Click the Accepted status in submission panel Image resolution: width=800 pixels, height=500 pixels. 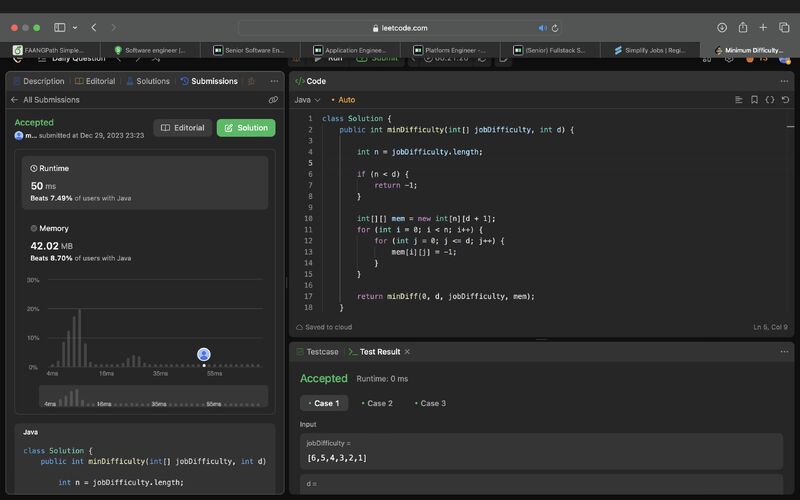(x=34, y=122)
